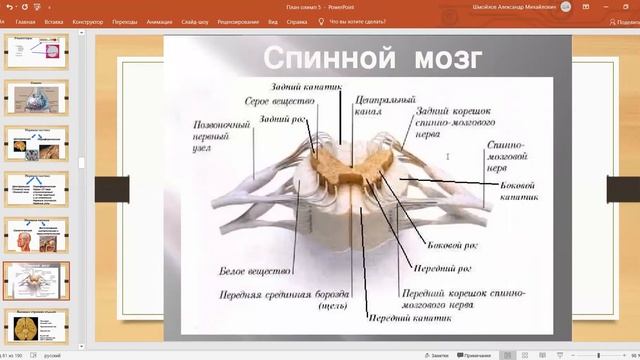Screen dimensions: 640x360
Task: Click the label 'Позвоночный нервный узел'
Action: pyautogui.click(x=221, y=136)
